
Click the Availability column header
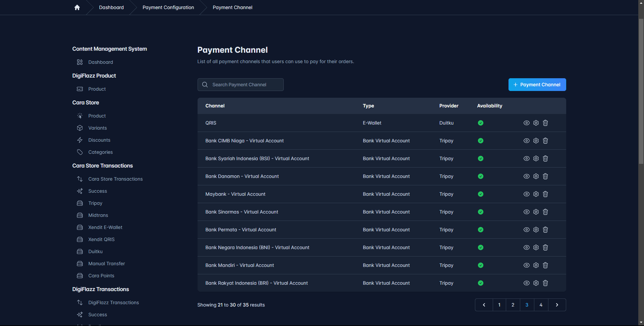(489, 106)
